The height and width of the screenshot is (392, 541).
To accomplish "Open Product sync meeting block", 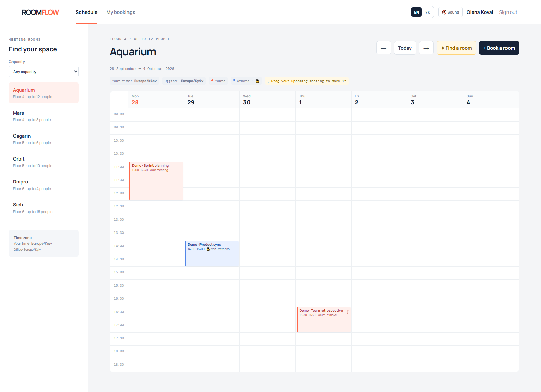I will 212,253.
